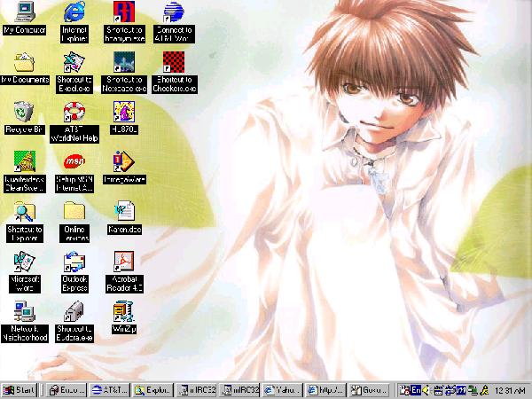Open the Network Neighborhood icon

(24, 312)
